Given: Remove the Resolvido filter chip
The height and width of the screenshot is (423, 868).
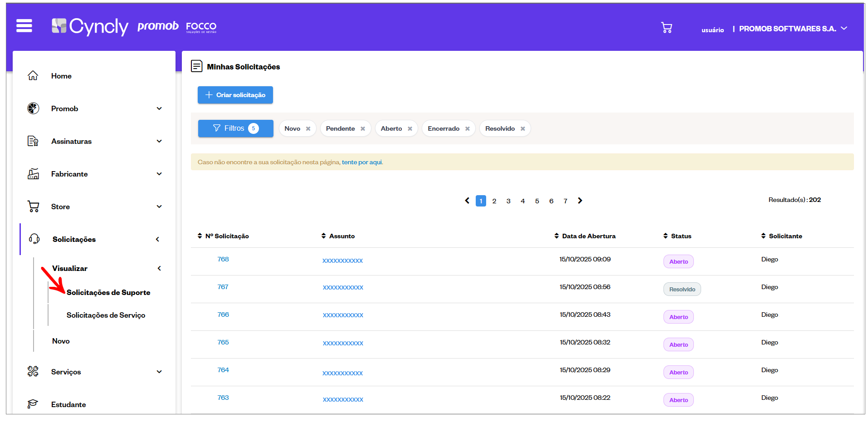Looking at the screenshot, I should coord(523,129).
